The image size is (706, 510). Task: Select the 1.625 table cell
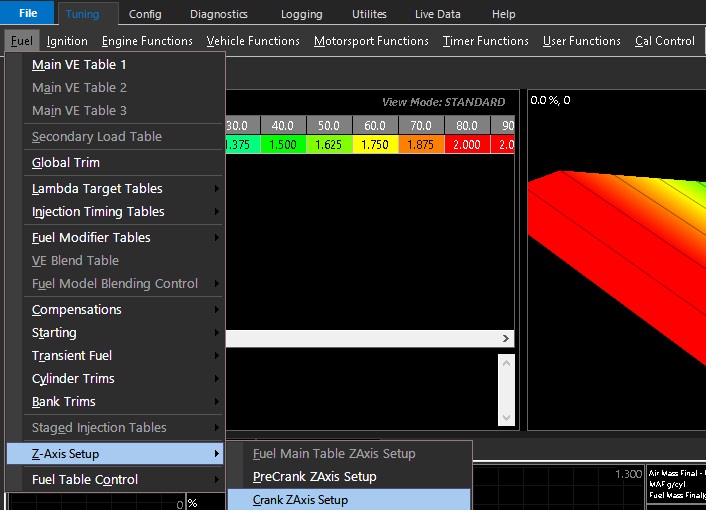pos(329,144)
